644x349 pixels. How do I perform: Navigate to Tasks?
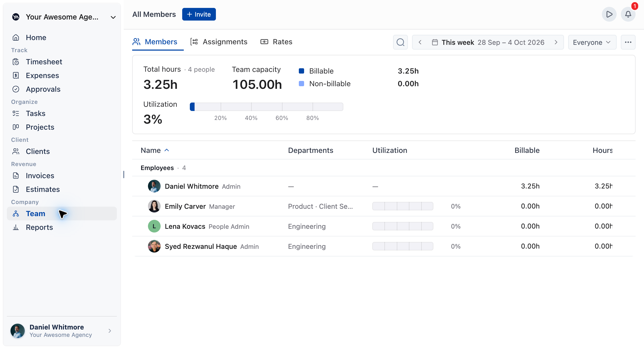click(62, 113)
